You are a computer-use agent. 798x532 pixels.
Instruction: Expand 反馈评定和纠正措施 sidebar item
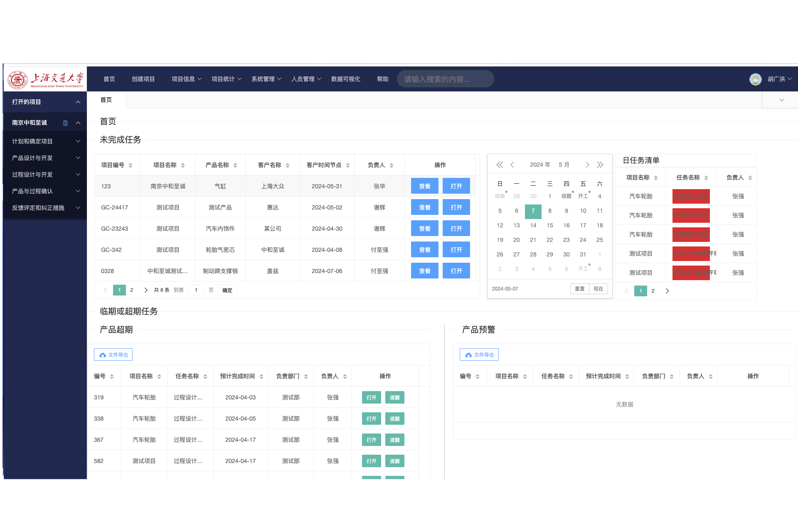[x=45, y=208]
